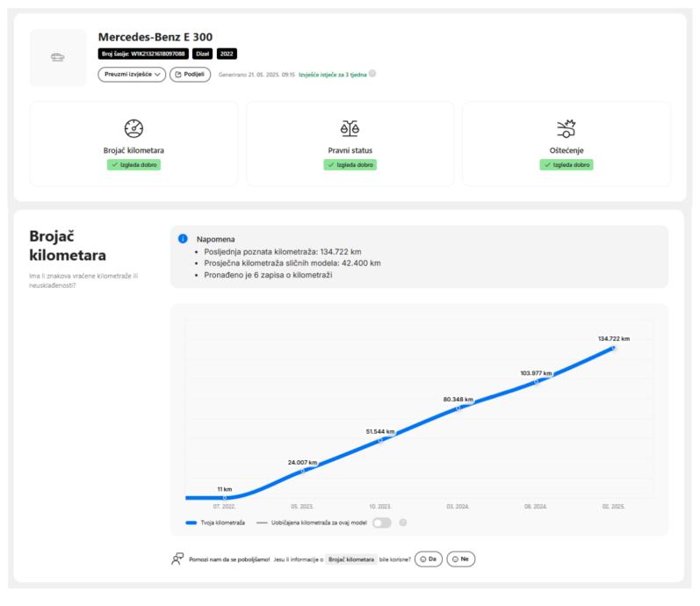This screenshot has width=700, height=606.
Task: Click the Tvoja kilometraža legend item
Action: click(215, 523)
